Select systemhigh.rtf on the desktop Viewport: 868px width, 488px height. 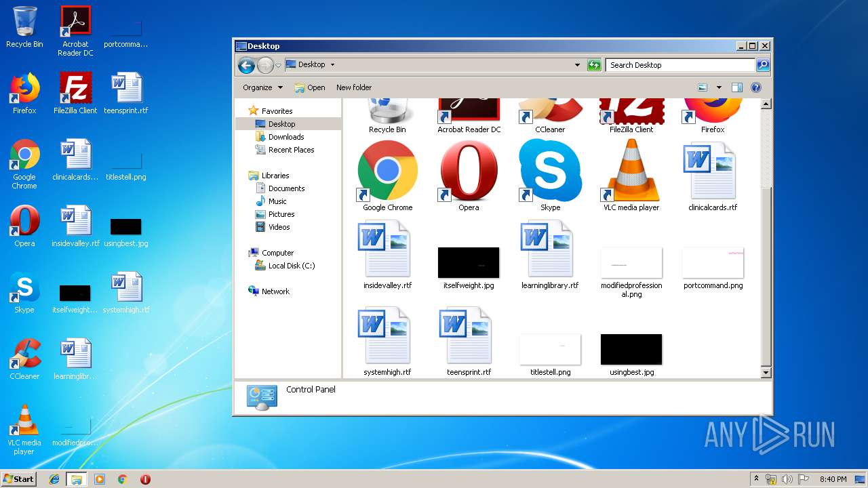click(126, 293)
